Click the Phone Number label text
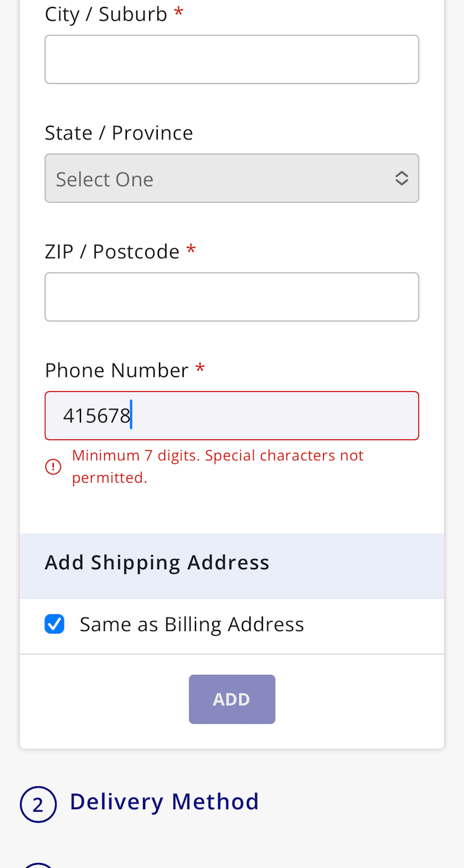464x868 pixels. pos(116,371)
